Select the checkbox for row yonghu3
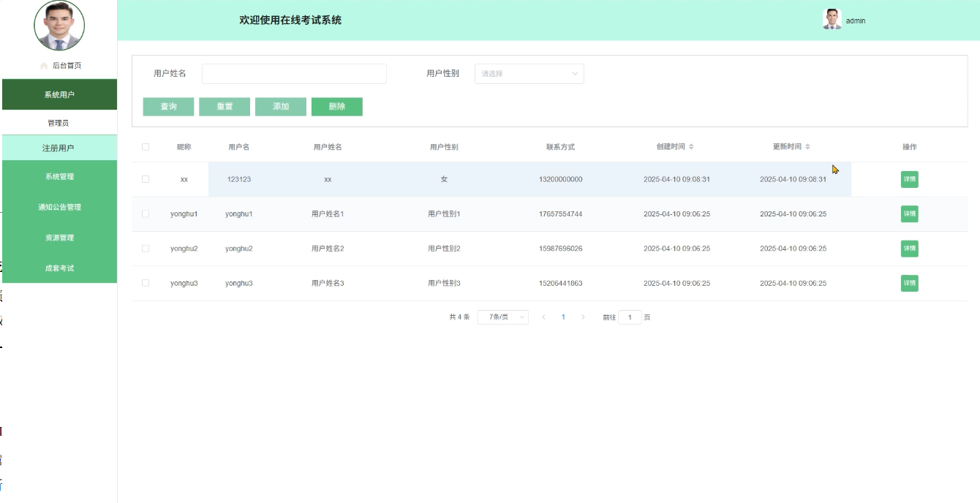The height and width of the screenshot is (503, 980). (x=146, y=283)
